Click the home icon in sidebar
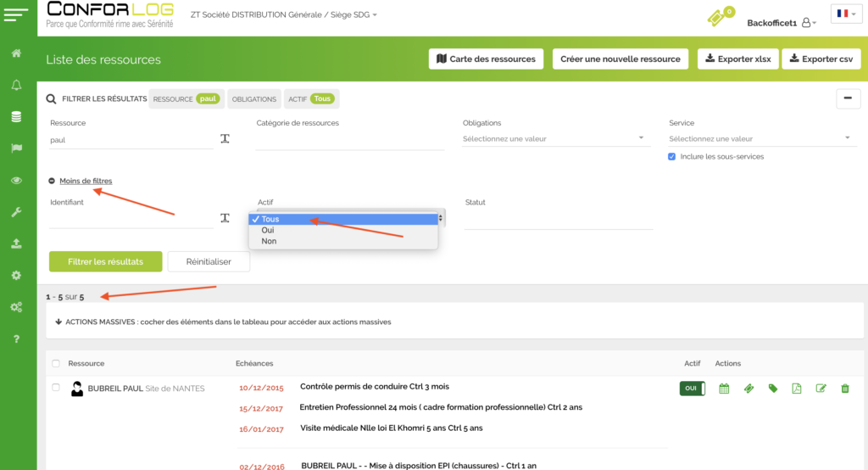This screenshot has width=868, height=470. click(16, 53)
